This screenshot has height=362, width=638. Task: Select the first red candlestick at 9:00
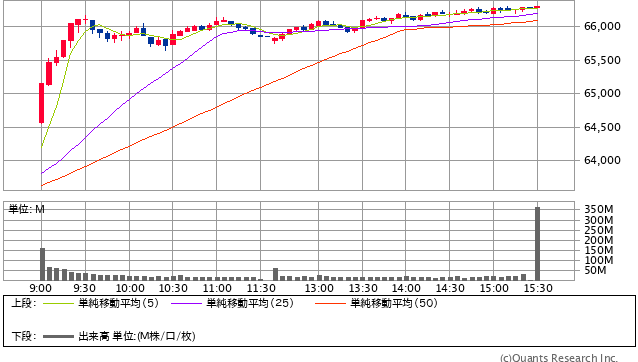pos(42,103)
